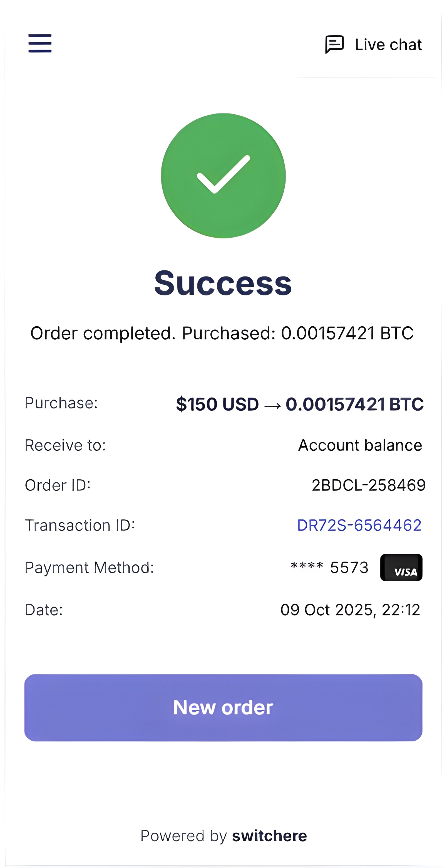
Task: Click the Transaction ID label
Action: (80, 525)
